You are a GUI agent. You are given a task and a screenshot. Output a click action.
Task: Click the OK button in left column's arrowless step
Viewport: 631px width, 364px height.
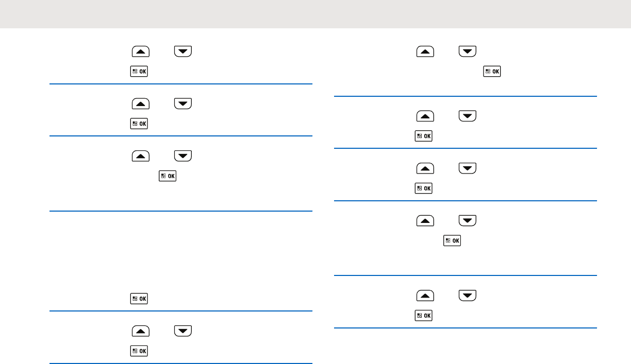pyautogui.click(x=139, y=299)
